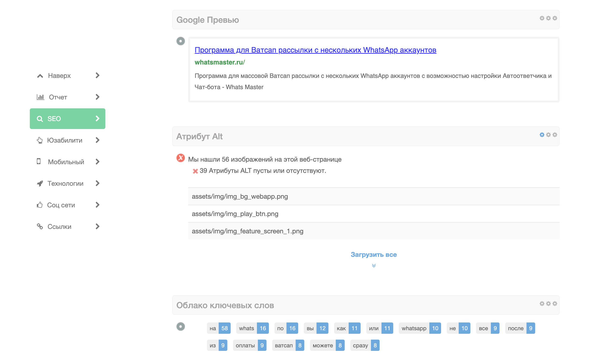This screenshot has width=595, height=364.
Task: Click the thumbs-up icon beside Соц сети
Action: point(40,205)
